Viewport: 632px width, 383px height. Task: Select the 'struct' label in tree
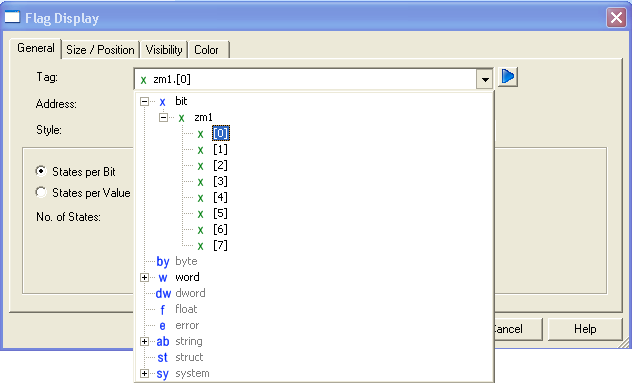point(189,357)
